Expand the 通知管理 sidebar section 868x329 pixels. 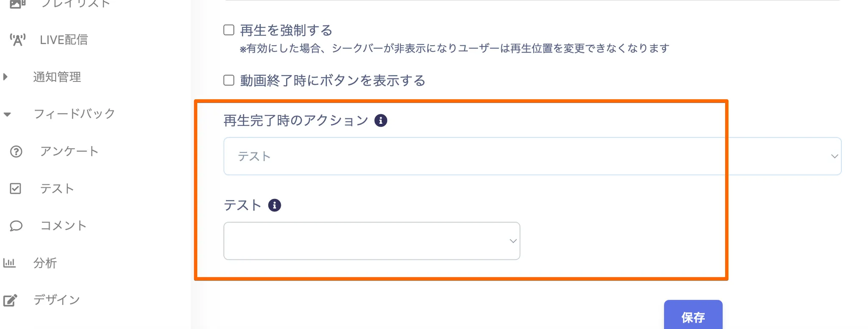point(57,77)
